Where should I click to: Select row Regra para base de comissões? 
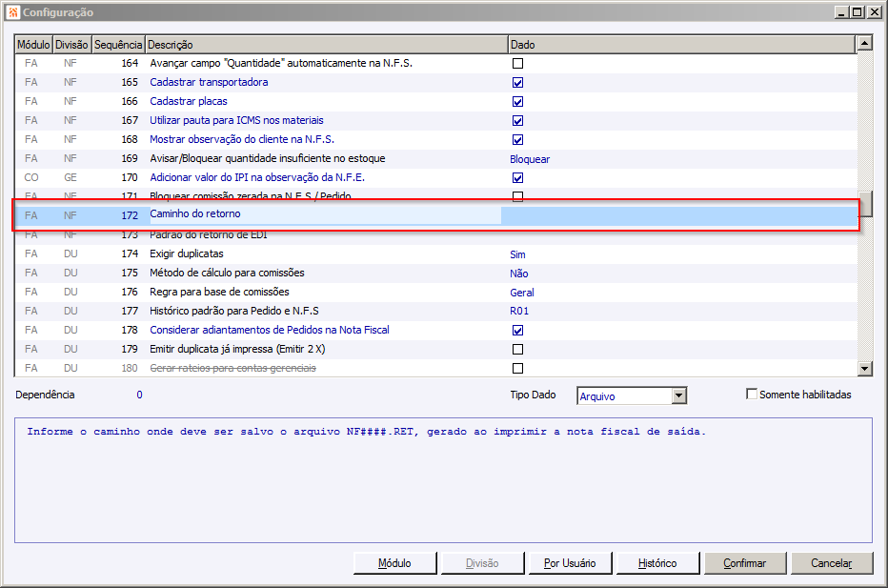coord(436,292)
